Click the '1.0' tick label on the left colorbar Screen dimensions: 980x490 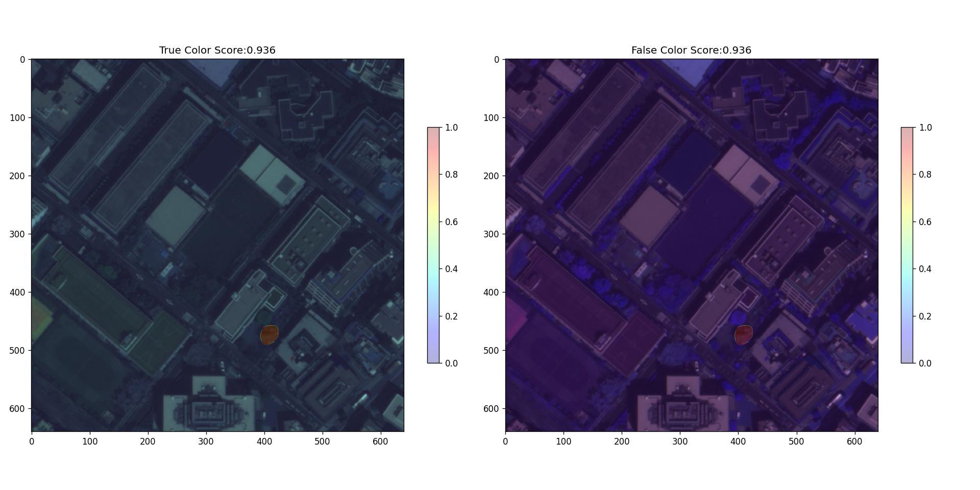click(x=451, y=128)
